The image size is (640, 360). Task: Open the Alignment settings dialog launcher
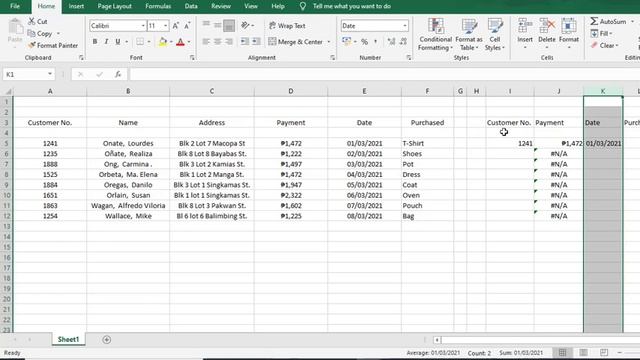click(x=333, y=58)
